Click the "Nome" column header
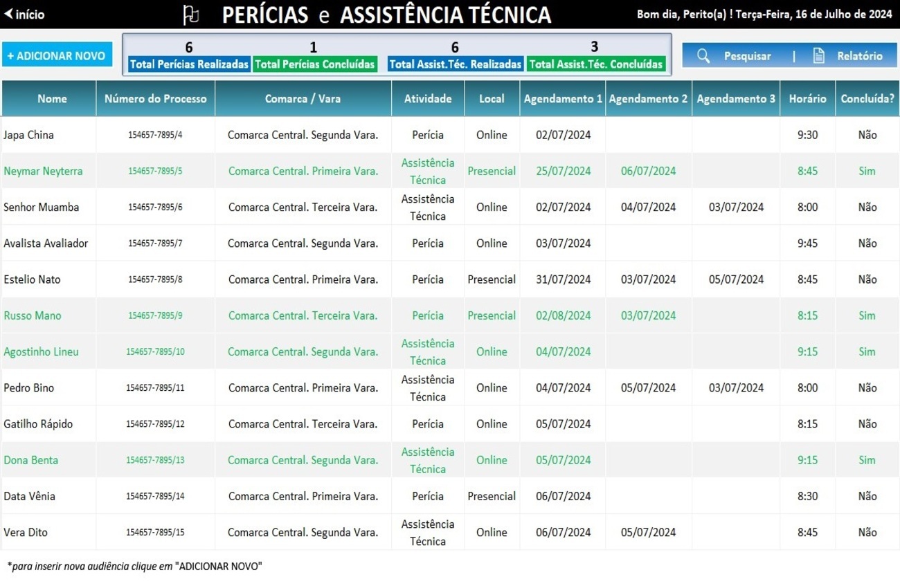Image resolution: width=900 pixels, height=588 pixels. point(52,99)
